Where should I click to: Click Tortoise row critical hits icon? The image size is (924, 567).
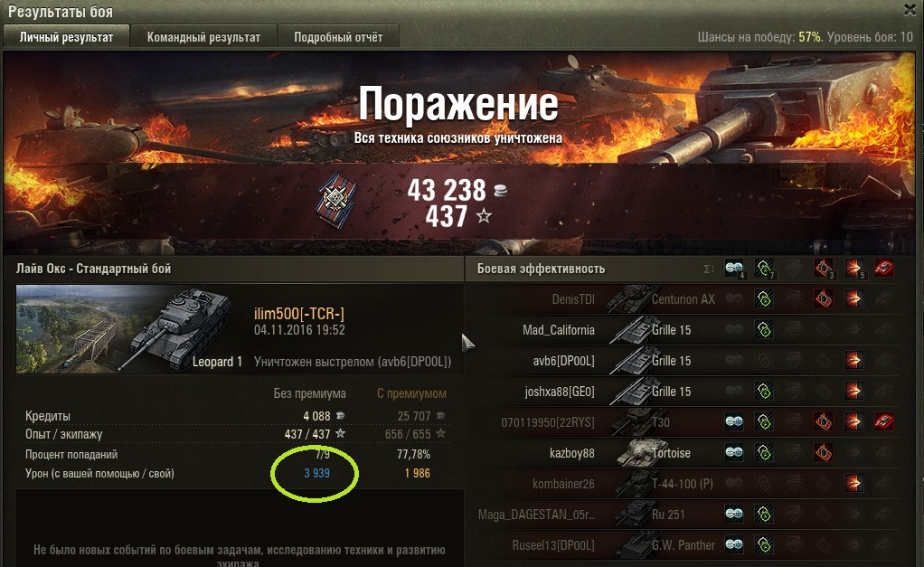(x=824, y=453)
